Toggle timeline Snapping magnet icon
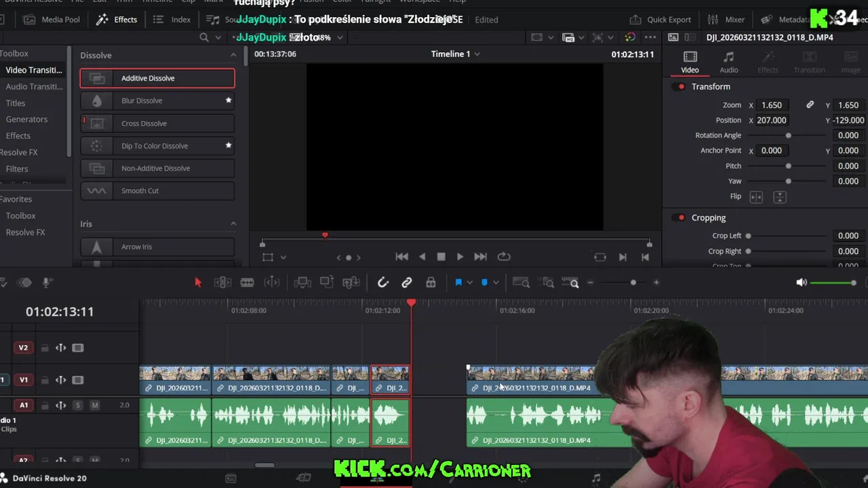This screenshot has height=488, width=868. click(x=383, y=283)
